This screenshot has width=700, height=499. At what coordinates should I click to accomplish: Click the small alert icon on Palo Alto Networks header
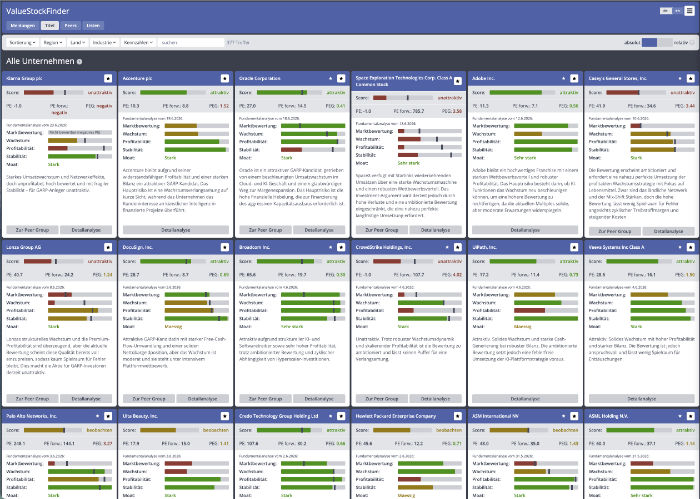(x=98, y=416)
